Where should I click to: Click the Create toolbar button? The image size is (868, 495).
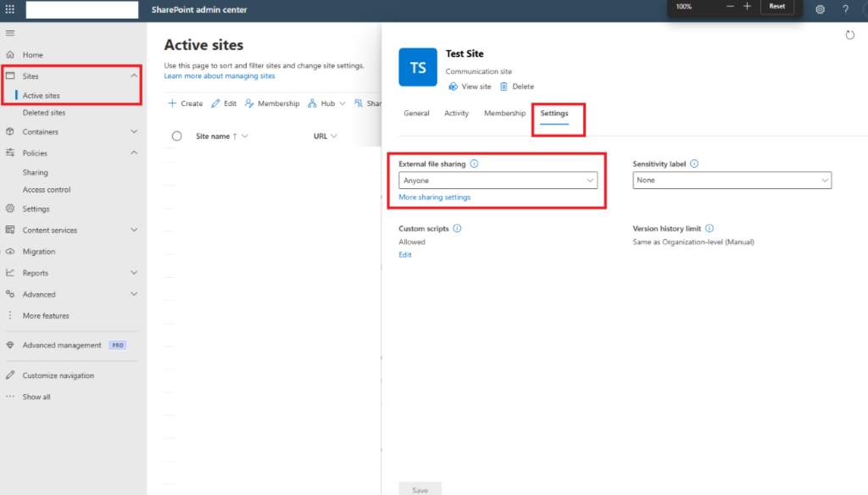[186, 103]
